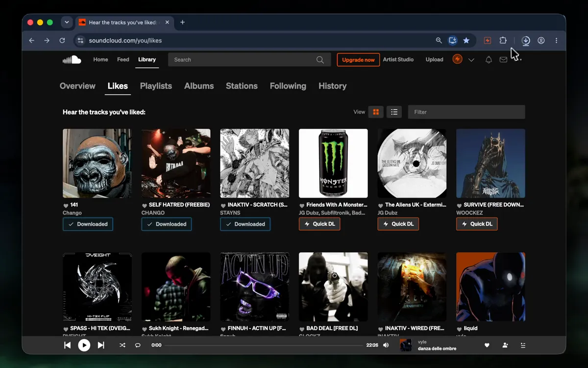The width and height of the screenshot is (588, 368).
Task: Go back in browser
Action: (x=31, y=41)
